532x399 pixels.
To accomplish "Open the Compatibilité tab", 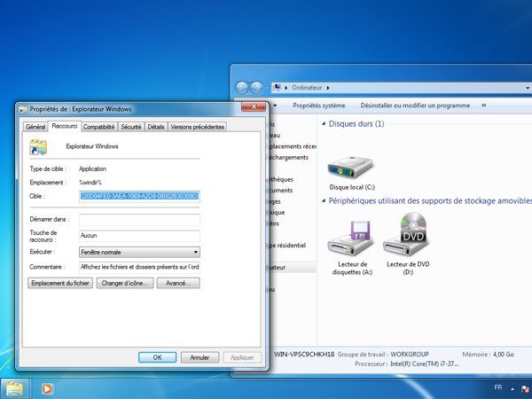I will [98, 127].
